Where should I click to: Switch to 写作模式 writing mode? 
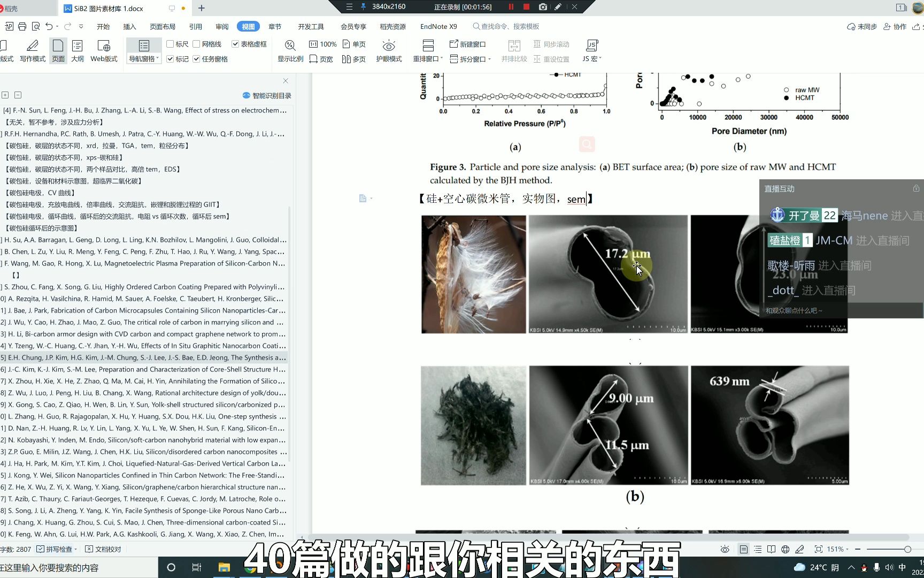click(x=33, y=51)
